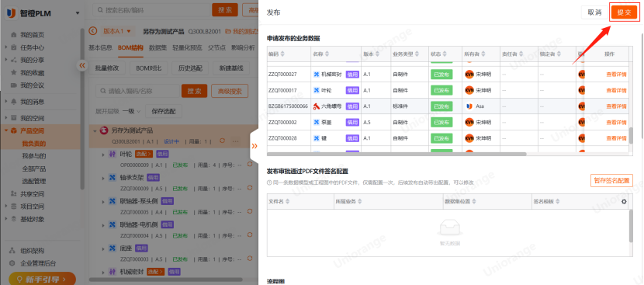Viewport: 644px width, 285px height.
Task: Switch to the 数据集 tab
Action: tap(158, 47)
